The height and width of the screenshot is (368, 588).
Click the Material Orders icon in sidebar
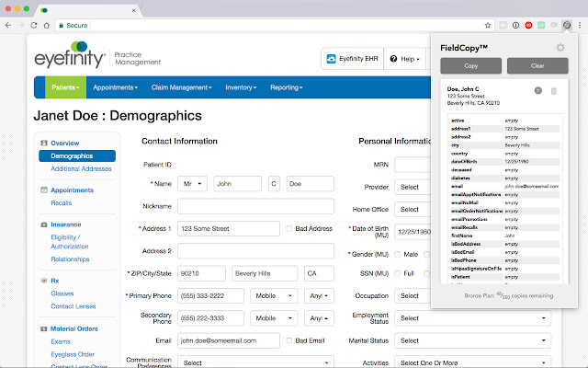[x=43, y=329]
